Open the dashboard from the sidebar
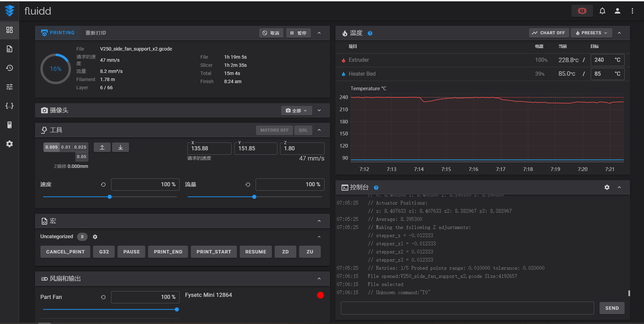 pos(10,30)
